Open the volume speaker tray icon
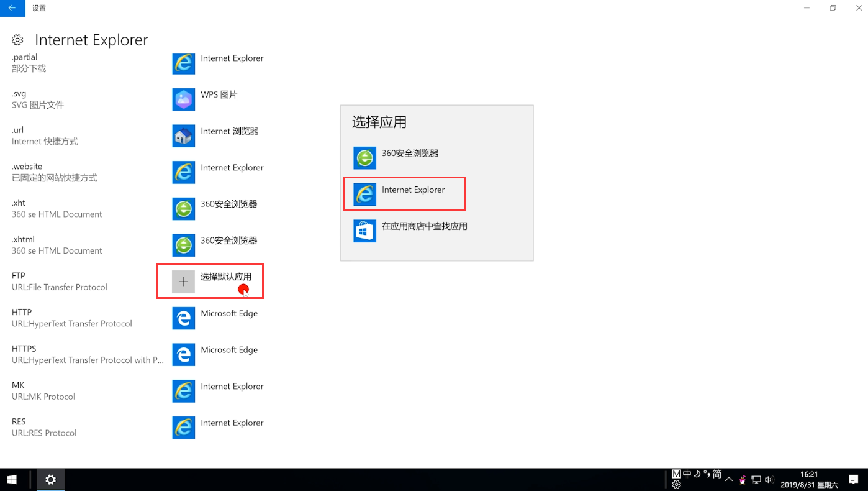The height and width of the screenshot is (491, 868). [x=769, y=480]
